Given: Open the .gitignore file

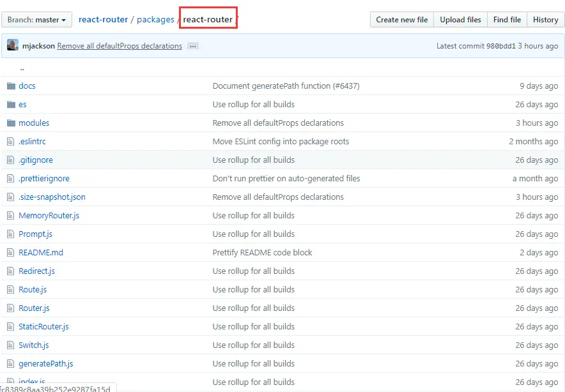Looking at the screenshot, I should (36, 160).
